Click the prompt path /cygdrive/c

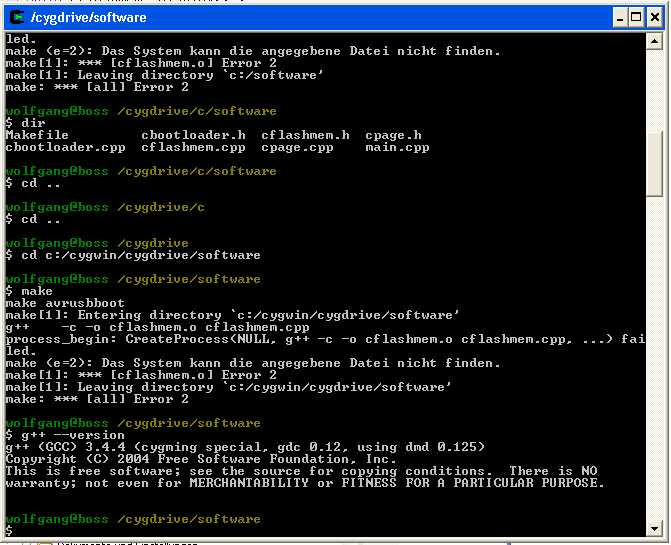pos(160,207)
